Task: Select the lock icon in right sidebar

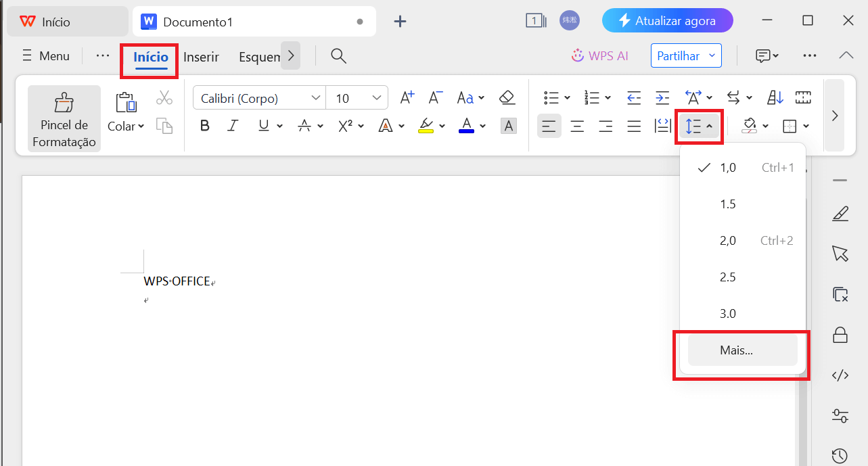Action: (x=840, y=335)
